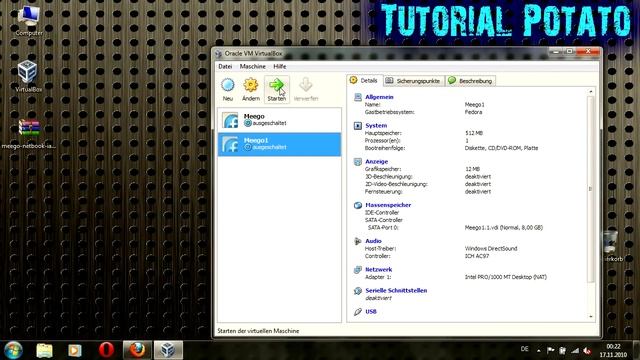Click the DE language indicator
The width and height of the screenshot is (640, 360).
coord(524,349)
